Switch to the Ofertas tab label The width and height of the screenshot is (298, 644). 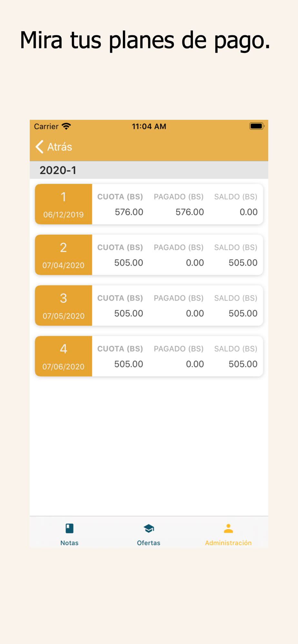(x=149, y=543)
